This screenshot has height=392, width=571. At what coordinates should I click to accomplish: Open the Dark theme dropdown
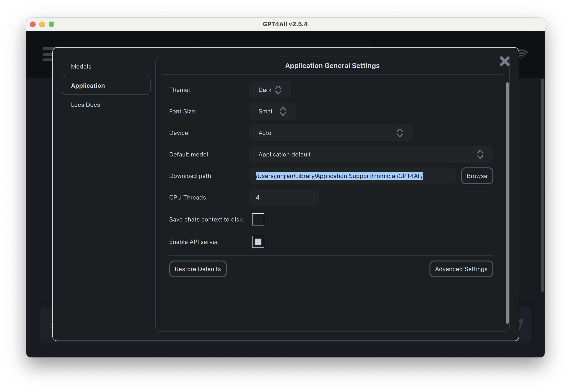pyautogui.click(x=265, y=90)
